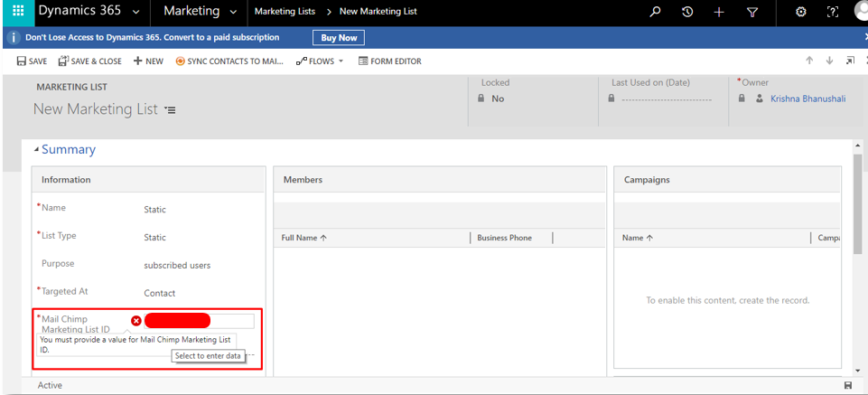Go to Marketing Lists breadcrumb

pos(285,11)
